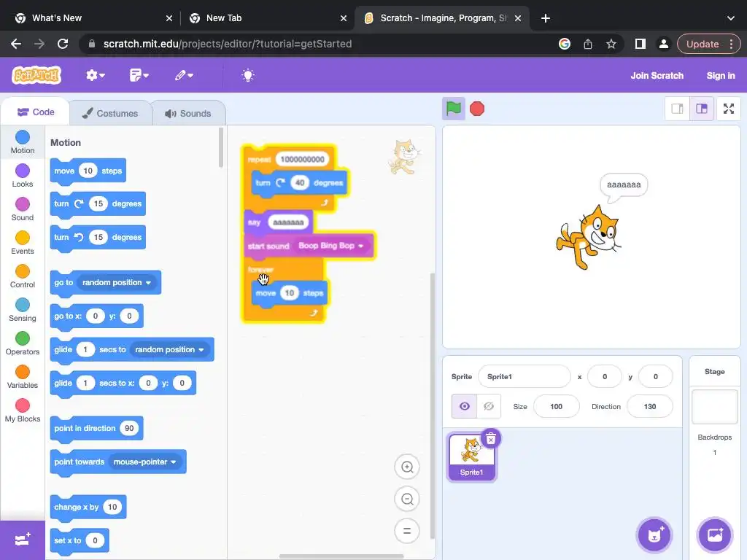Viewport: 747px width, 560px height.
Task: Switch to small stage layout
Action: [x=677, y=109]
